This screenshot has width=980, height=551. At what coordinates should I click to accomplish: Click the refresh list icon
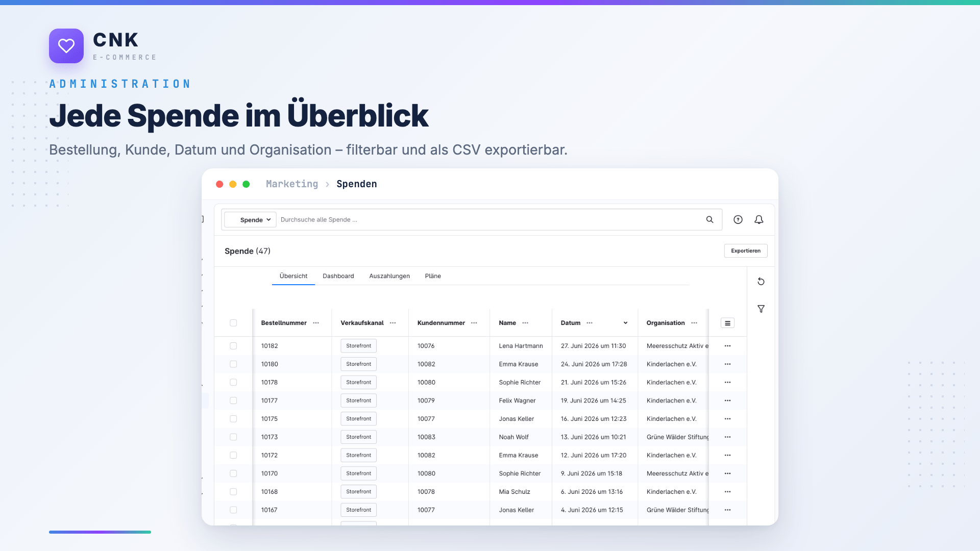point(761,282)
